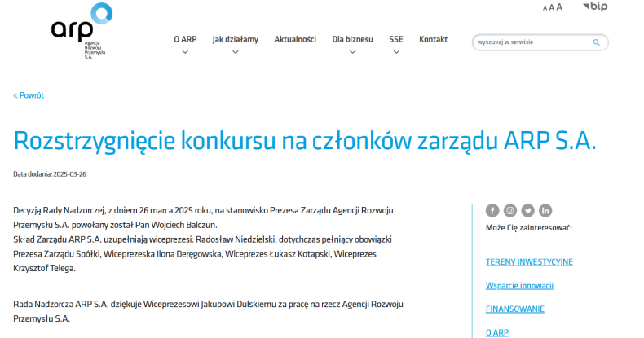Focus the wyszukaj w serwisie search field
644x338 pixels.
pos(530,42)
